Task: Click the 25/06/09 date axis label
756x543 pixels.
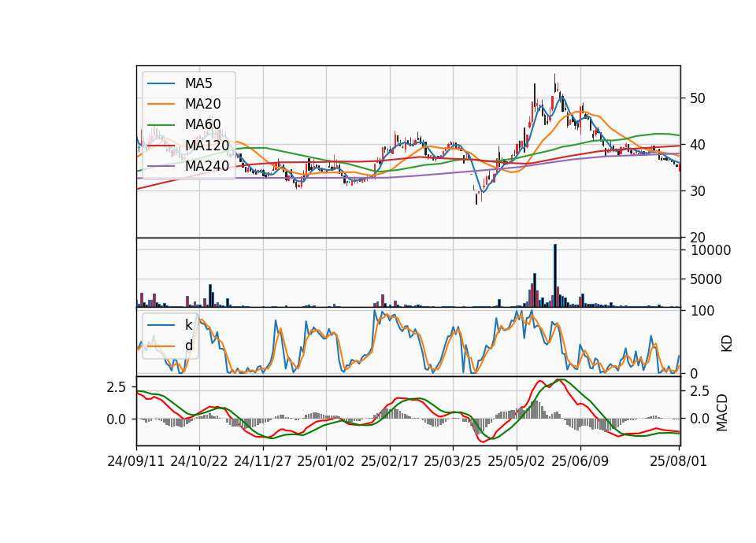Action: click(x=580, y=461)
